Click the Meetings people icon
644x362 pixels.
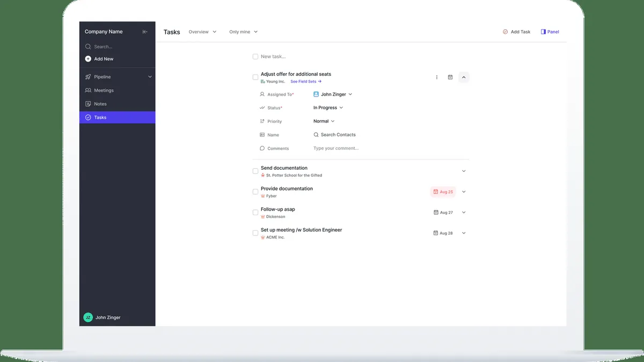click(88, 90)
